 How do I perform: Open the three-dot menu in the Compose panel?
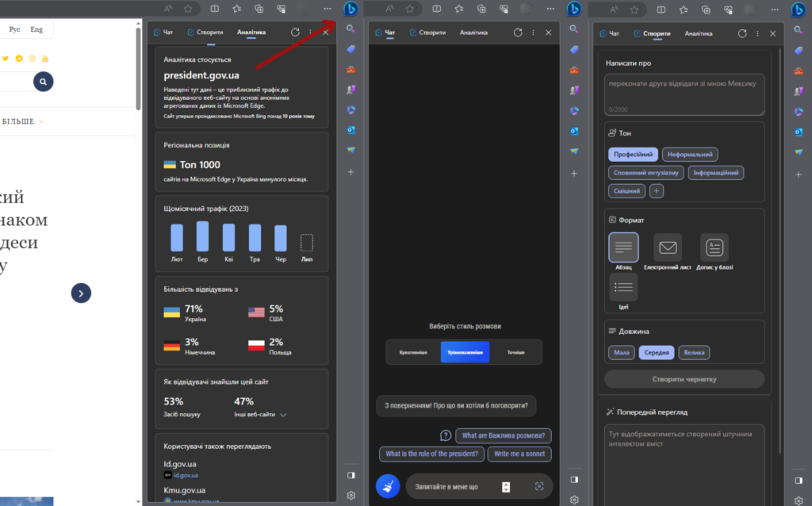click(x=758, y=33)
